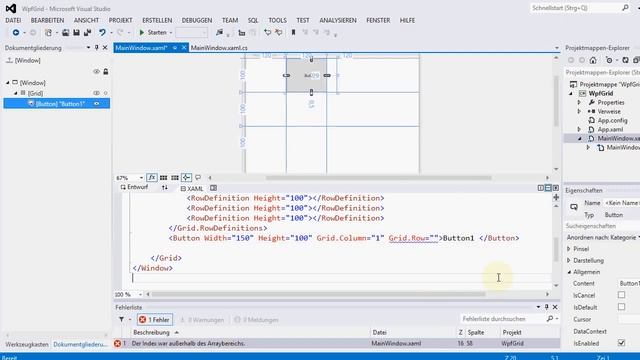
Task: Click the Meldungen filter button
Action: tap(257, 320)
